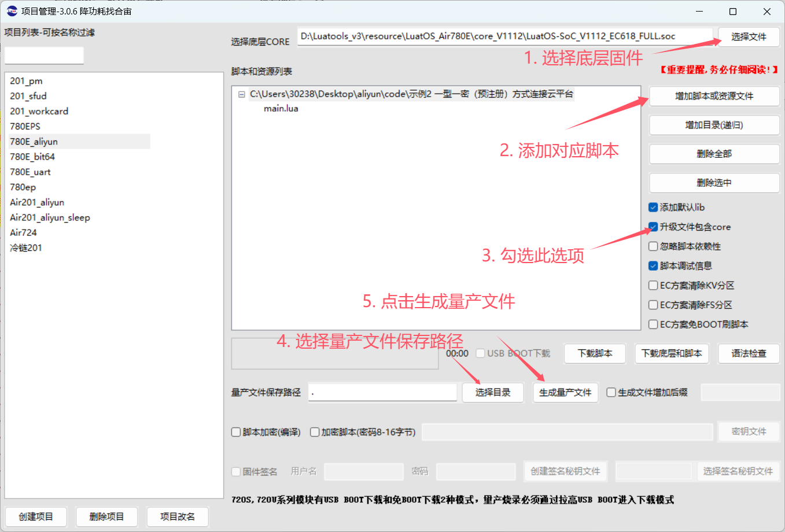Viewport: 785px width, 532px height.
Task: Click 增加目录(递归) button
Action: [x=714, y=125]
